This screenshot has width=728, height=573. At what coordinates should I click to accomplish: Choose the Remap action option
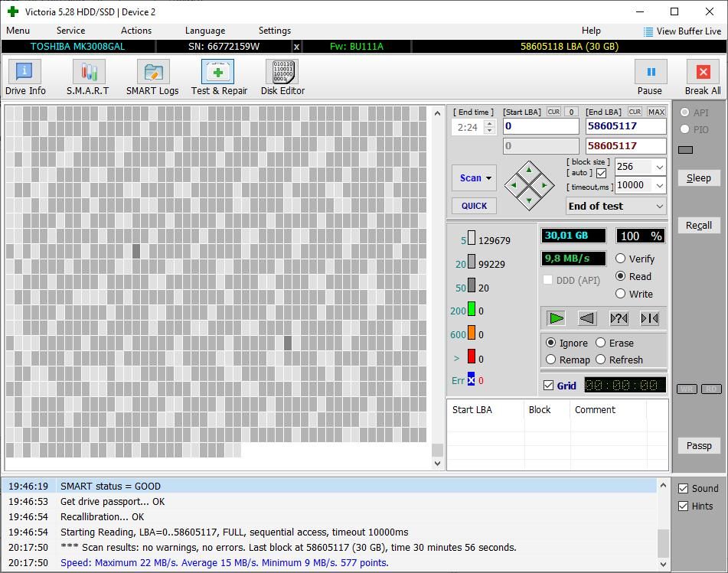pos(550,360)
